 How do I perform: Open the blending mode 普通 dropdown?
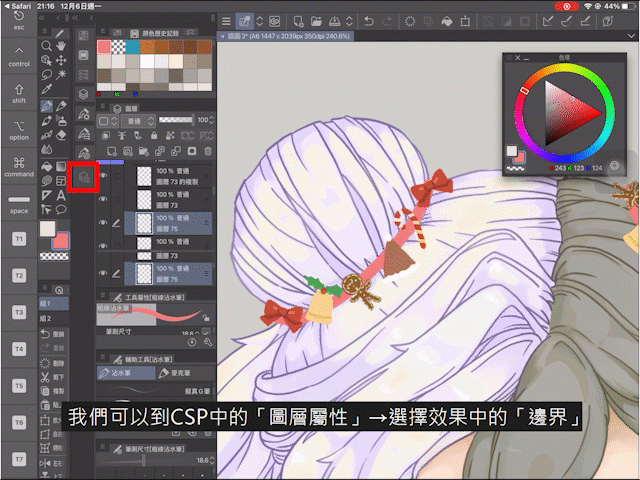(x=135, y=120)
